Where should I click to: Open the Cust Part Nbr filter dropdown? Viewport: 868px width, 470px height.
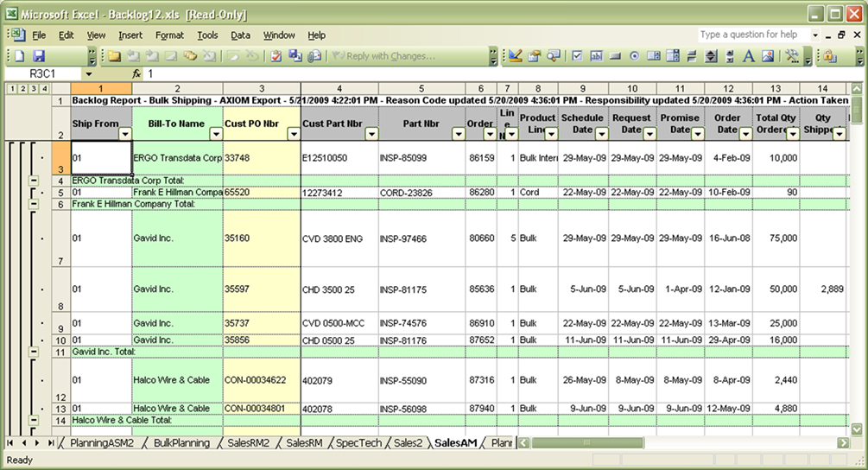point(371,134)
